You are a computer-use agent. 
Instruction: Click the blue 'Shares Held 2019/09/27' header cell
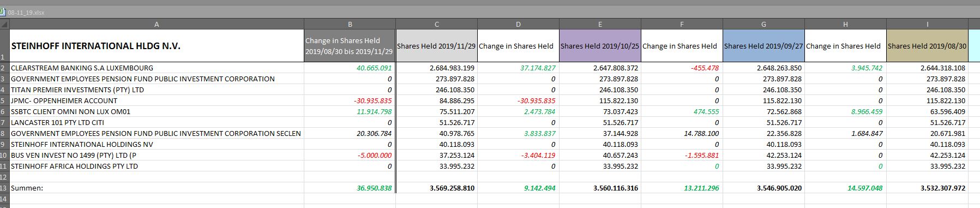pos(763,46)
